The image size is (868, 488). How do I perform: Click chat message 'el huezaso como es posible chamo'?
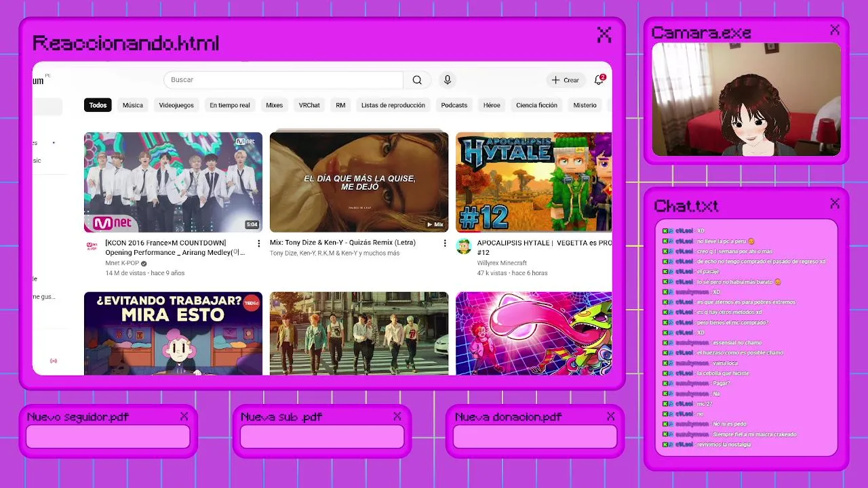tap(739, 353)
